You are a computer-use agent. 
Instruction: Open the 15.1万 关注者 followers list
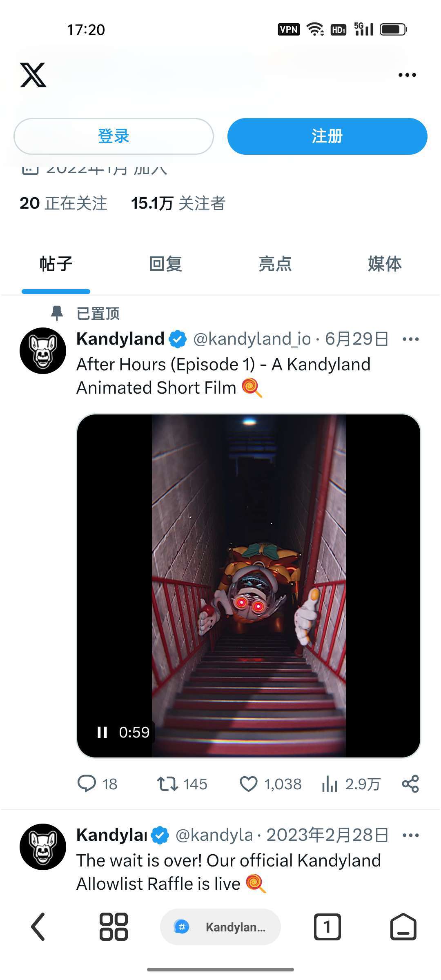point(178,203)
